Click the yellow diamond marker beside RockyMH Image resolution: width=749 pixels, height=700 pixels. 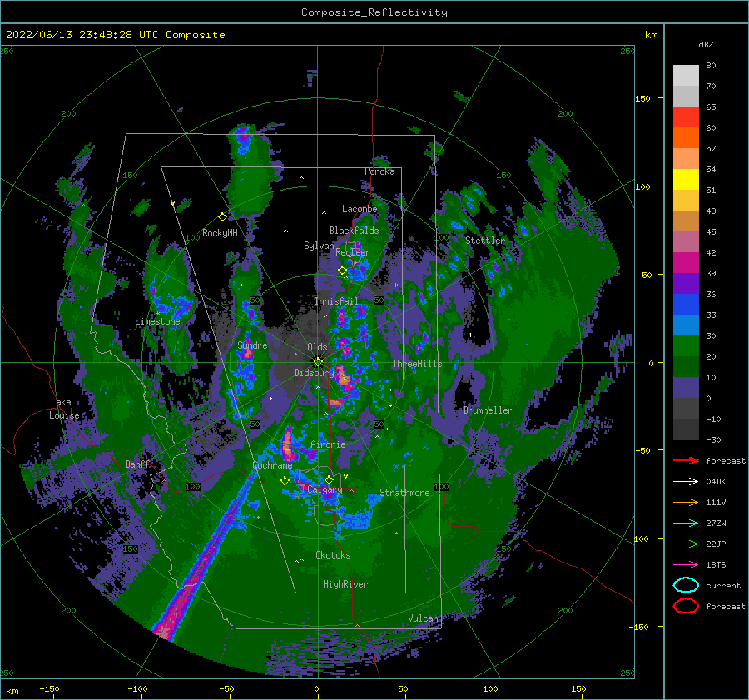[x=222, y=217]
